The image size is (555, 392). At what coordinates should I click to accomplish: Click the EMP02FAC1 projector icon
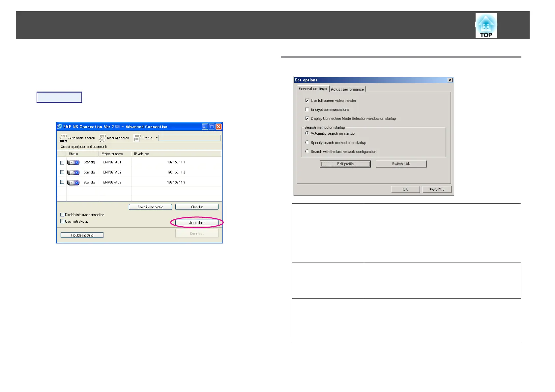[73, 162]
